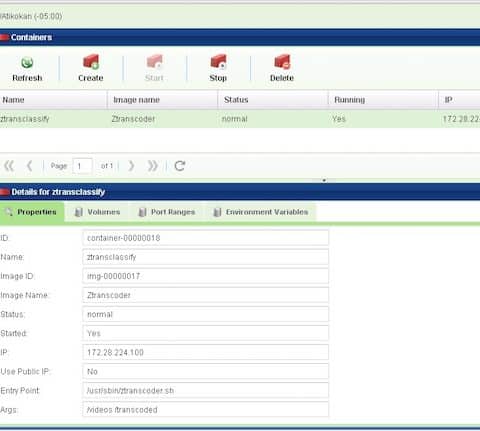Go to the next page
This screenshot has width=480, height=431.
131,166
